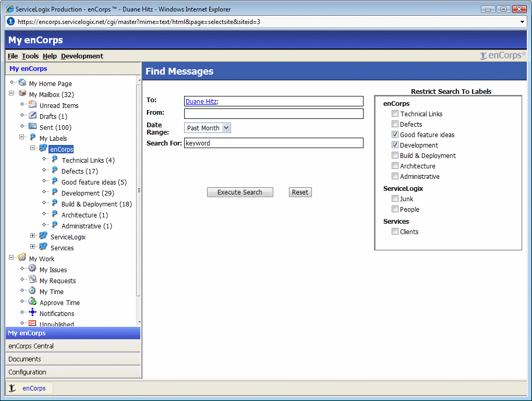Select Defects (17) in the tree

point(80,172)
